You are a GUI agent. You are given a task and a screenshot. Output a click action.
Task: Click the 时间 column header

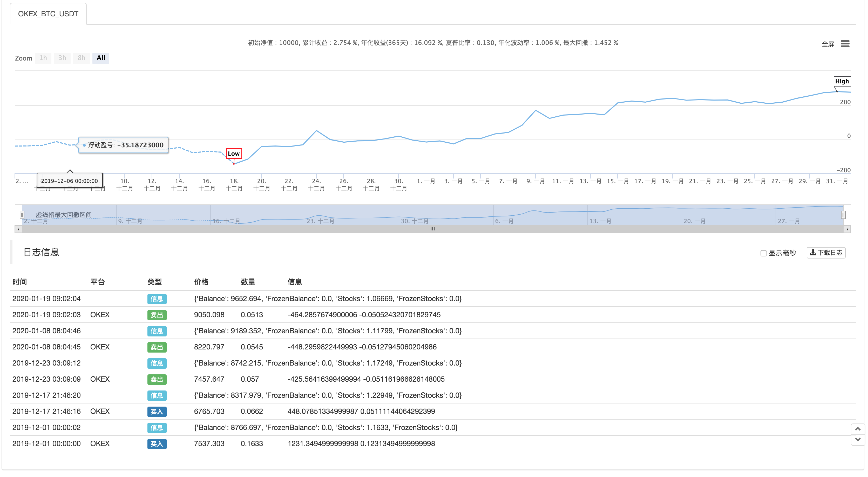tap(19, 282)
